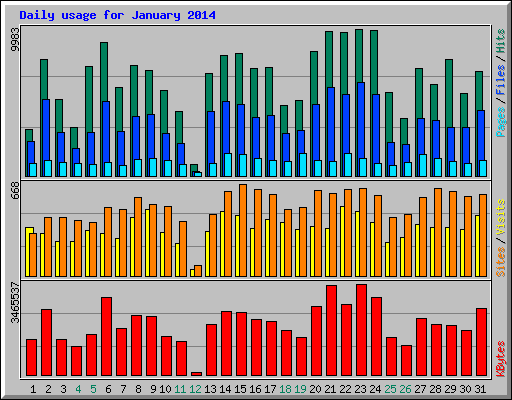Click day label 15 on the x-axis

[240, 389]
